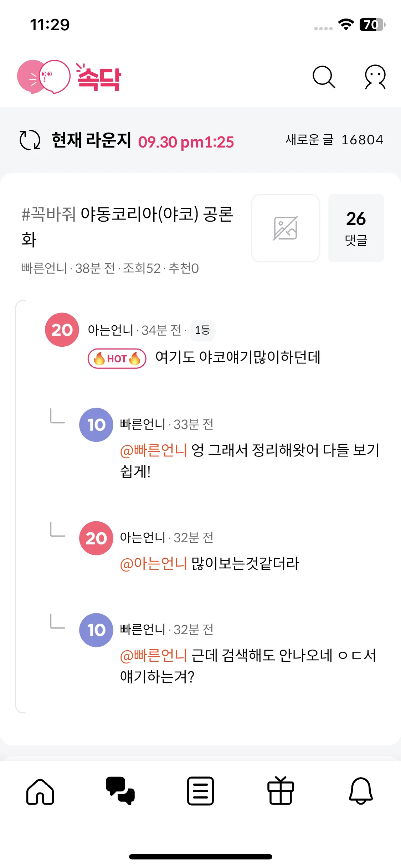
Task: Tap the refresh arrows icon
Action: click(x=30, y=140)
